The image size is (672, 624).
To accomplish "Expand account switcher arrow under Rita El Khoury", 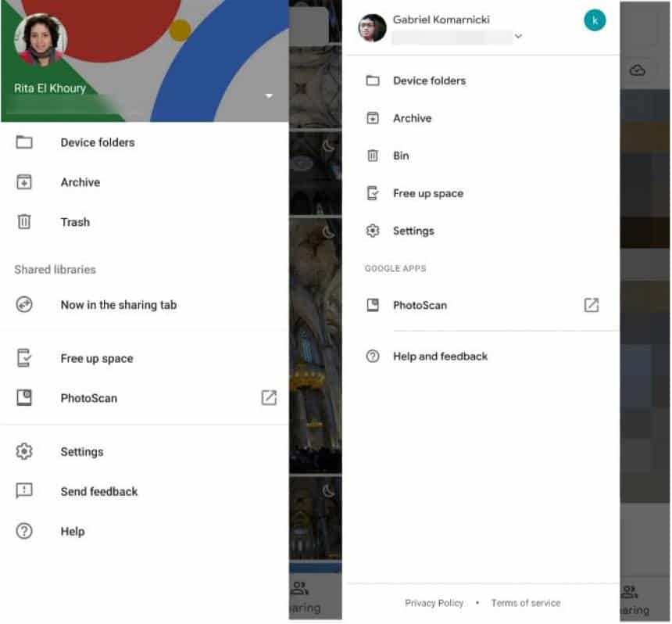I will 269,95.
